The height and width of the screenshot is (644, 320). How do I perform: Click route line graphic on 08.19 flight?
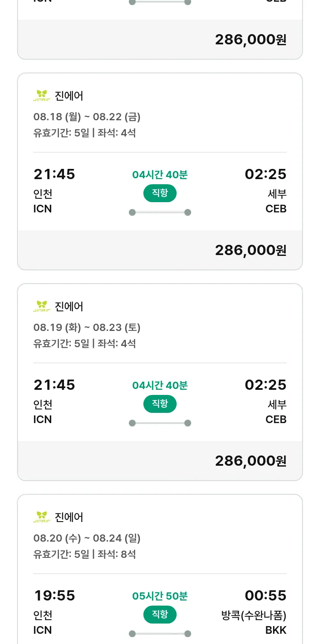click(160, 423)
